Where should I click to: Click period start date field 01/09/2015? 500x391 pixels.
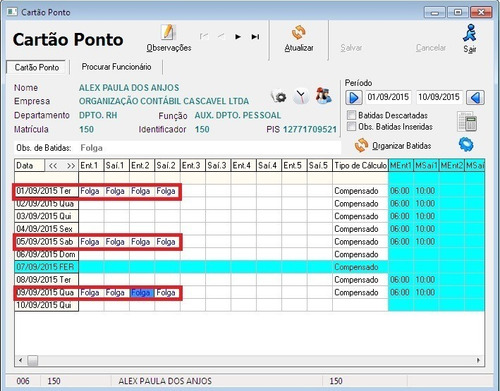coord(388,97)
